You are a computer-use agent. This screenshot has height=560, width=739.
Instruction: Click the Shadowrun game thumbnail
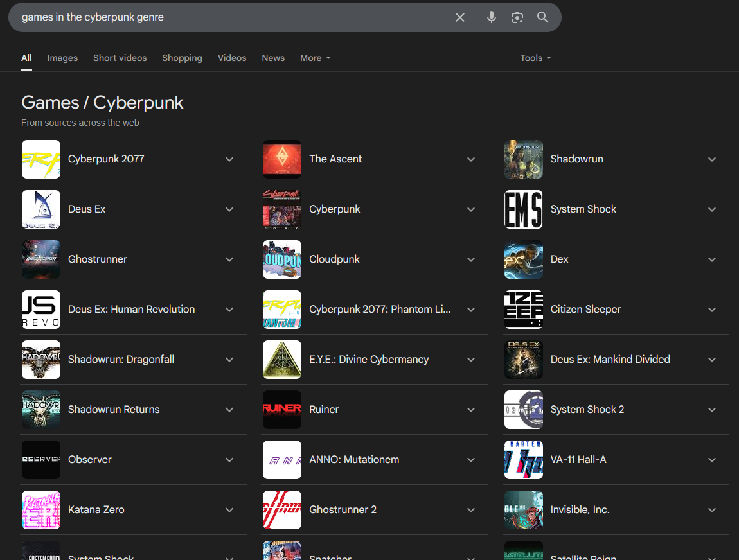pos(524,159)
